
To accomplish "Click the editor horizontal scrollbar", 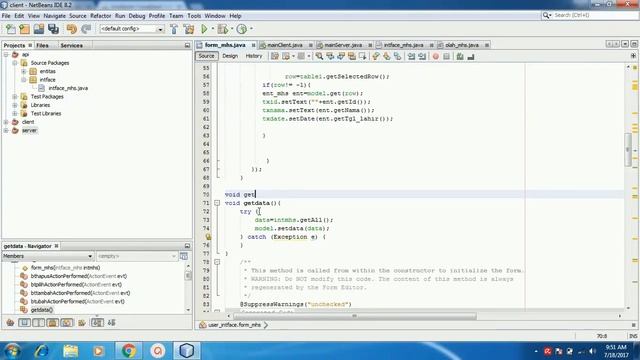I will click(x=354, y=316).
